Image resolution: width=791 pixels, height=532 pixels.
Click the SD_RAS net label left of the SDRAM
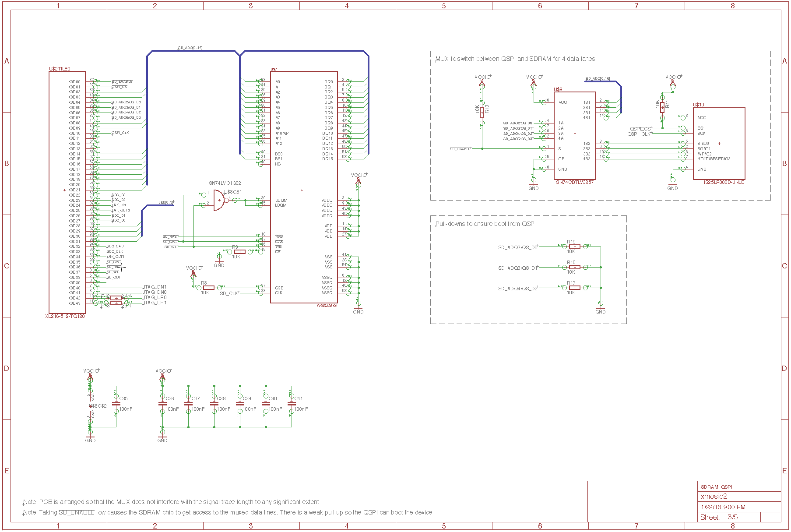(x=170, y=236)
